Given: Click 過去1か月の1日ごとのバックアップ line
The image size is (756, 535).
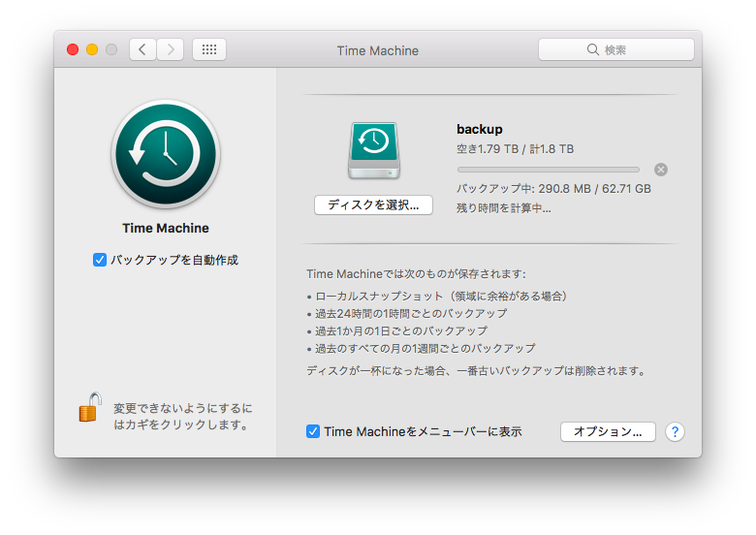Looking at the screenshot, I should click(x=397, y=330).
